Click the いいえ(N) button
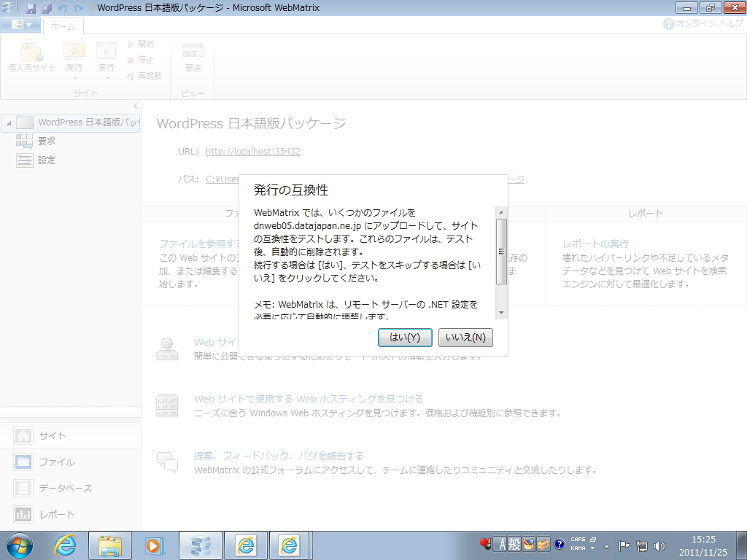This screenshot has height=560, width=747. coord(465,337)
